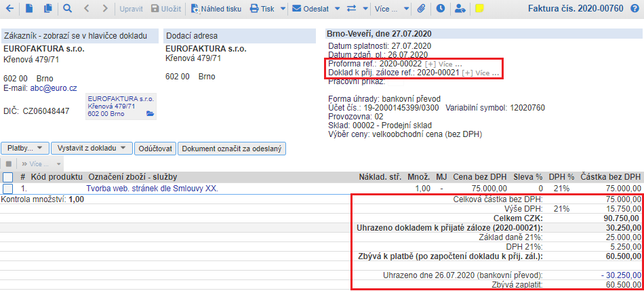Open the Odeslat menu
Screen dimensions: 644x291
314,9
